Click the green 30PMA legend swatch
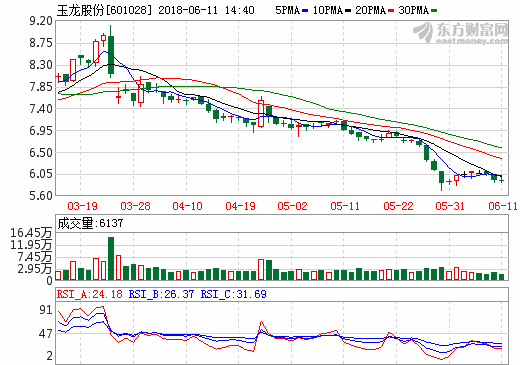 [x=434, y=11]
